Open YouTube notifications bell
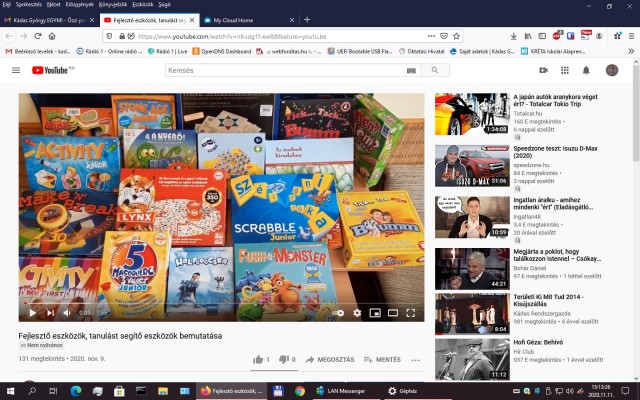The width and height of the screenshot is (640, 400). pos(586,70)
